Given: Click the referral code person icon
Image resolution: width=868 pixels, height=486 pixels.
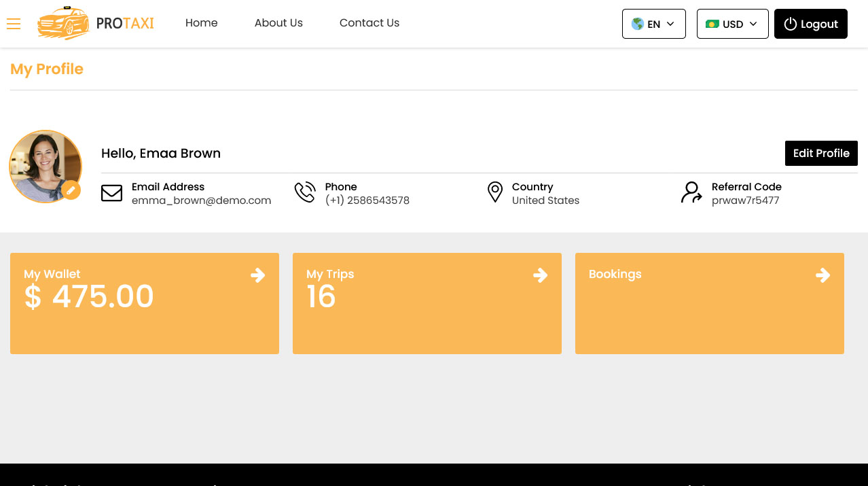Looking at the screenshot, I should 691,192.
